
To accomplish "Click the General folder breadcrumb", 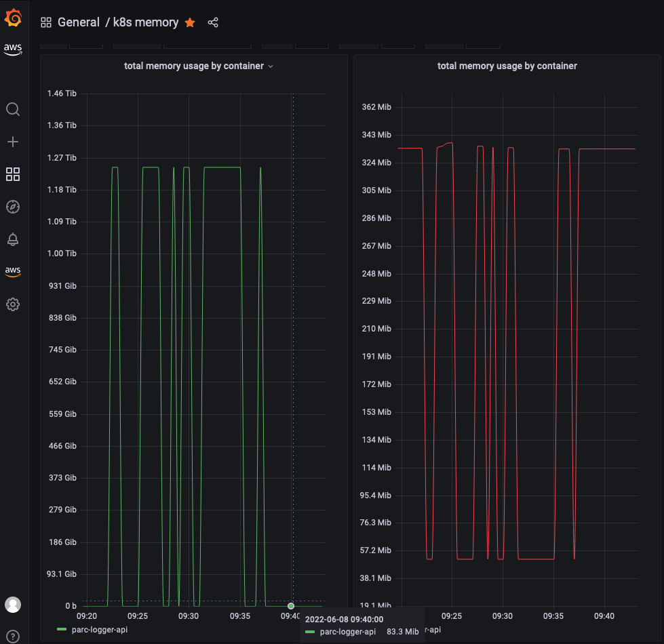I will pos(79,22).
